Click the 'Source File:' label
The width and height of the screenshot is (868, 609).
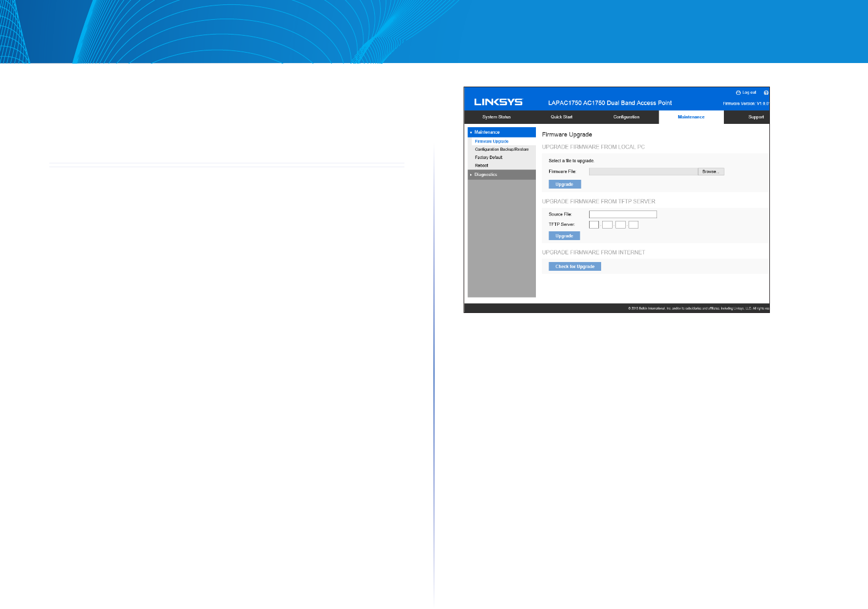[560, 214]
